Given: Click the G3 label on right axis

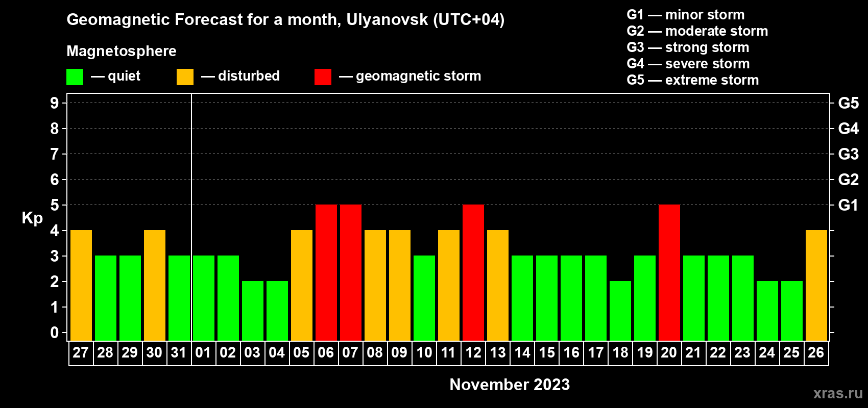Looking at the screenshot, I should [x=849, y=154].
